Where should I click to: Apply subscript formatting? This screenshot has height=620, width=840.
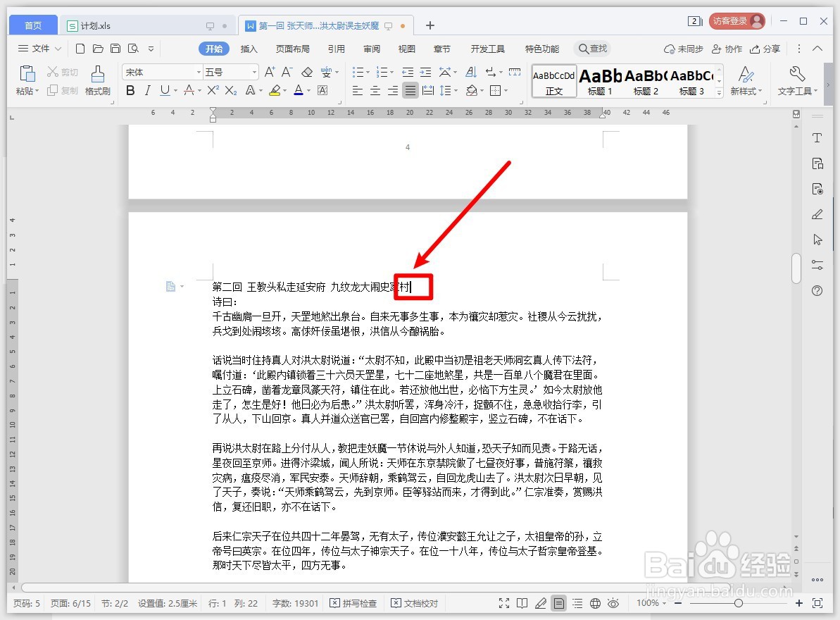[231, 91]
